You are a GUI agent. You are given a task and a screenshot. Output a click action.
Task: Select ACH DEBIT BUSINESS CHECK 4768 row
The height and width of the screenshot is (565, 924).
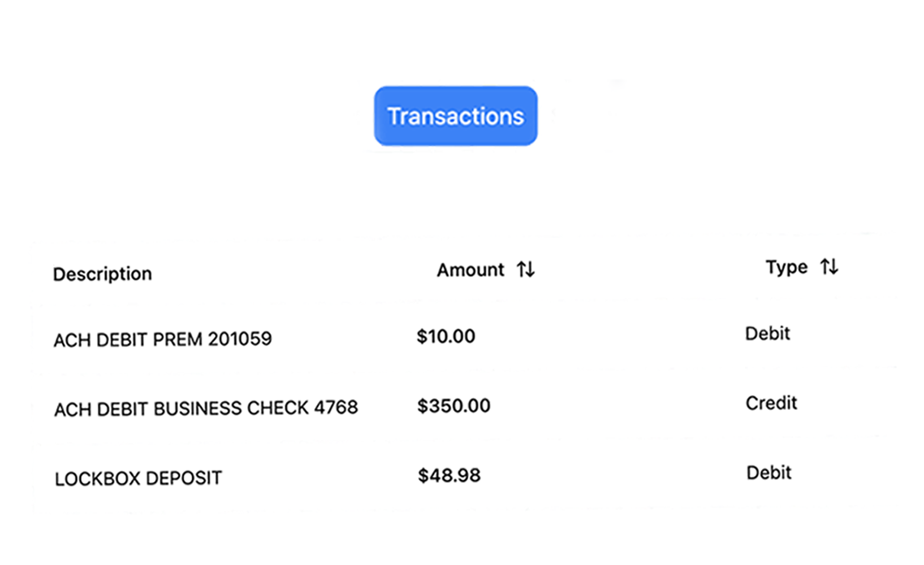coord(206,408)
